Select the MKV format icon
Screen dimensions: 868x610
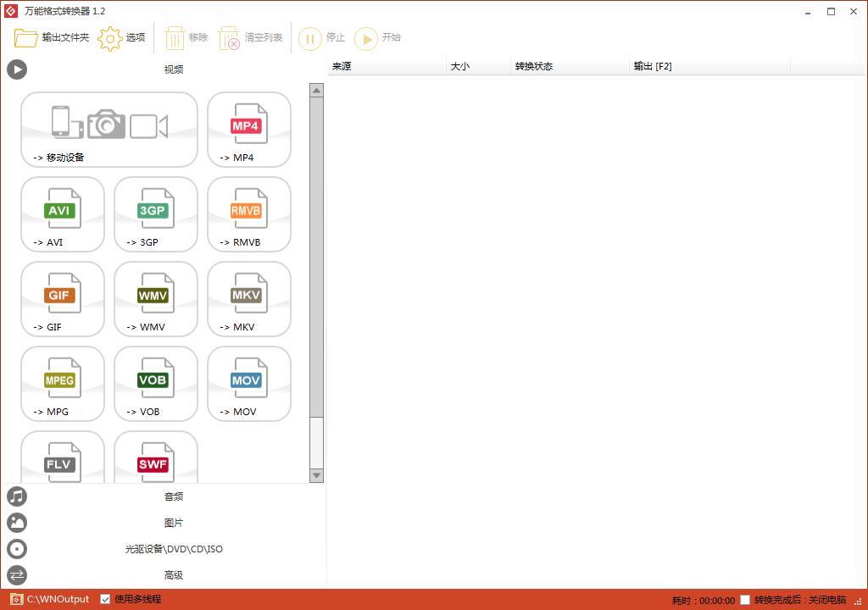(x=248, y=298)
